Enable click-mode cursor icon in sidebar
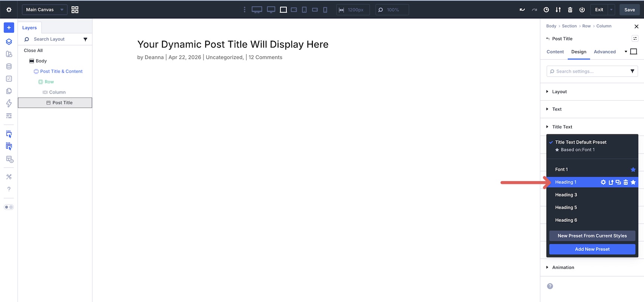Viewport: 644px width, 302px height. (x=9, y=134)
